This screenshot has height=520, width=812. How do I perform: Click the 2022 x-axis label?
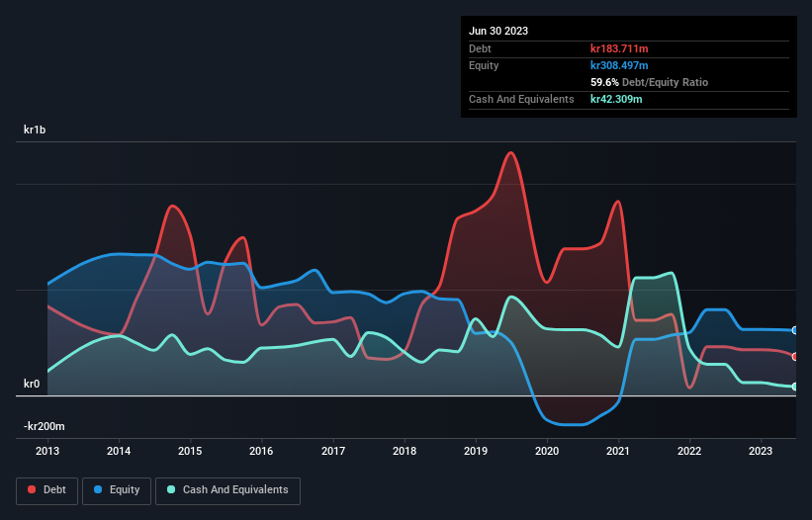(689, 451)
